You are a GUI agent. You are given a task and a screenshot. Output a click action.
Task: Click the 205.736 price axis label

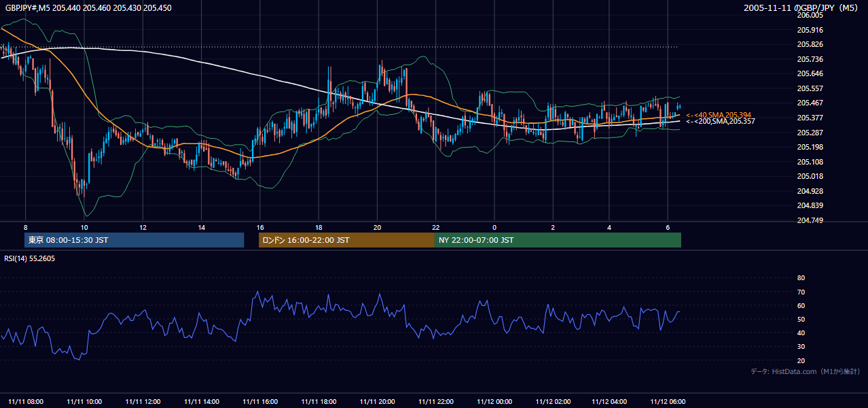pos(810,59)
